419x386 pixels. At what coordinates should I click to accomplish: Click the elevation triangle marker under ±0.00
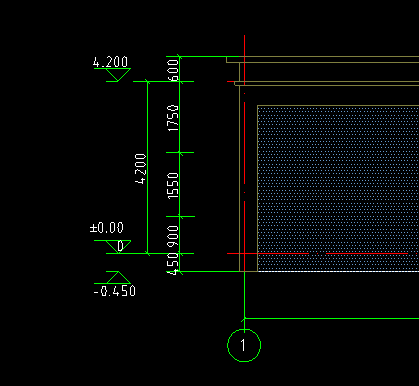tap(118, 247)
